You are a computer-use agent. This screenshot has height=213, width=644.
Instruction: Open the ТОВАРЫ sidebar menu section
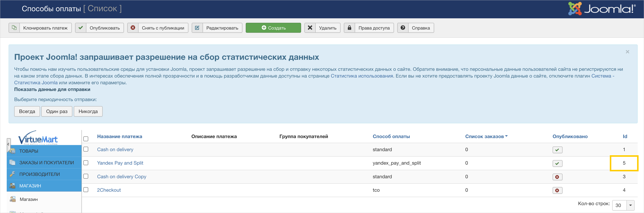29,151
